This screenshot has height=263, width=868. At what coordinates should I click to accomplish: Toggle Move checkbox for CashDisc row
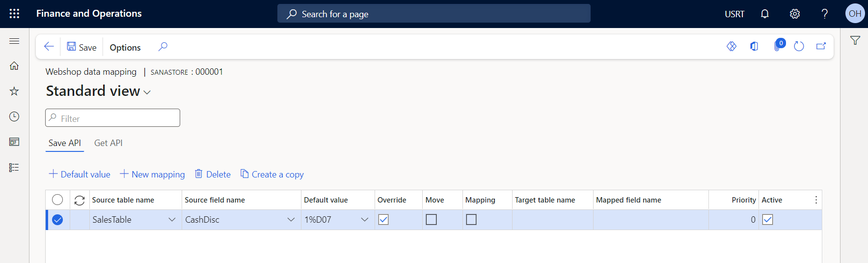[431, 220]
